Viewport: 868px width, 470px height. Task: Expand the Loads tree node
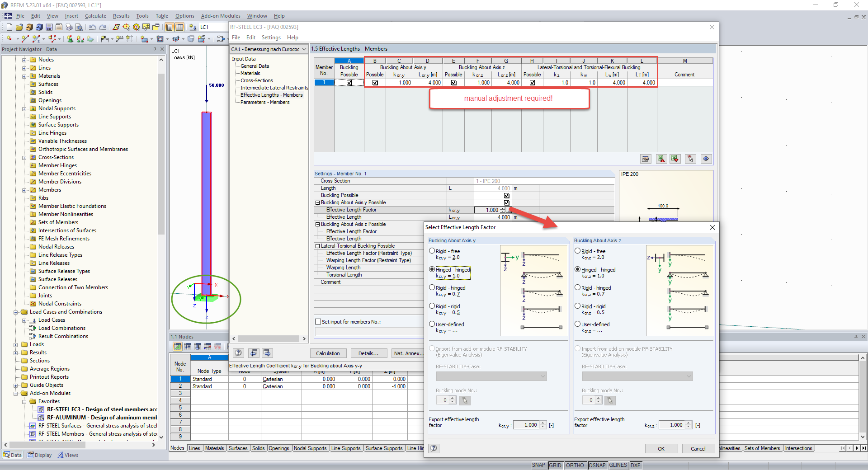[x=16, y=344]
